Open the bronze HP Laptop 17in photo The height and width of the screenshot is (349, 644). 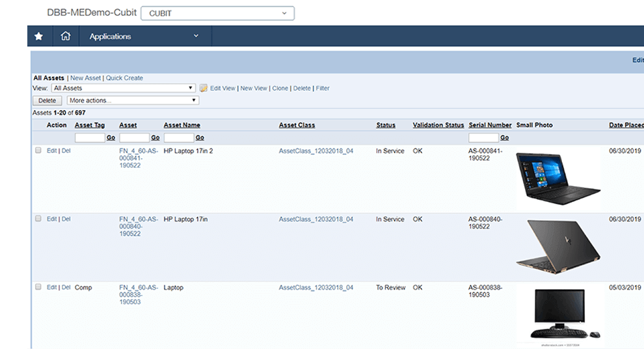point(557,247)
